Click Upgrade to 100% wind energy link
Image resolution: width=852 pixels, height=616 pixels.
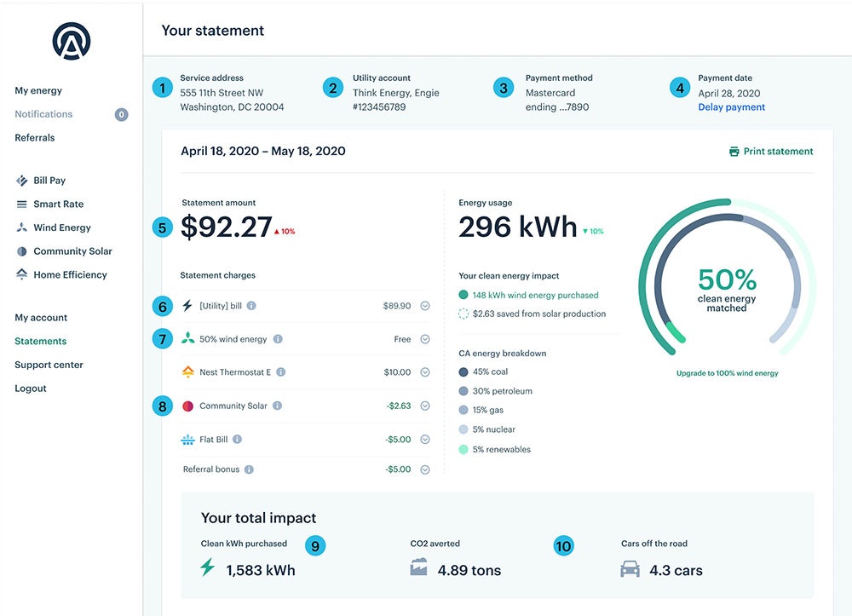coord(727,373)
